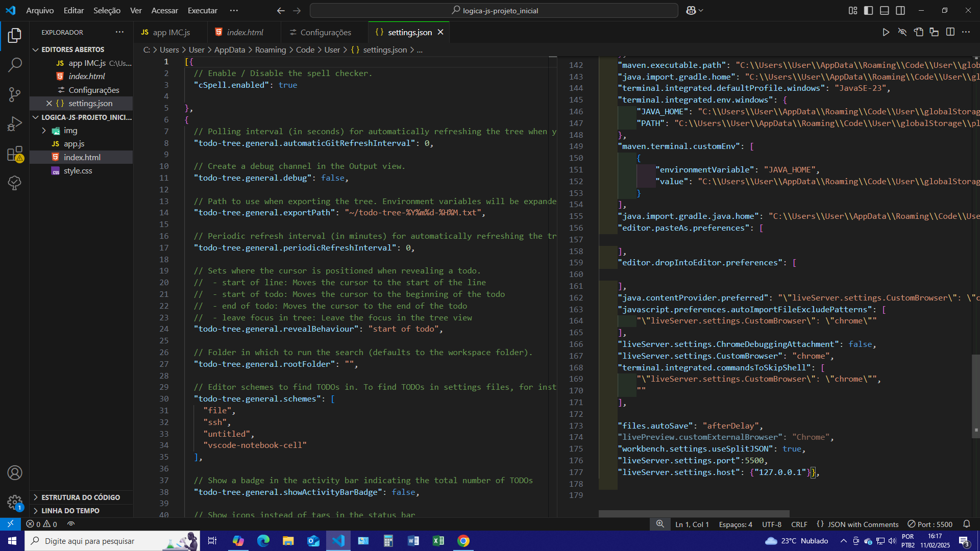This screenshot has width=980, height=551.
Task: Select index.html in the project tree
Action: [x=82, y=157]
